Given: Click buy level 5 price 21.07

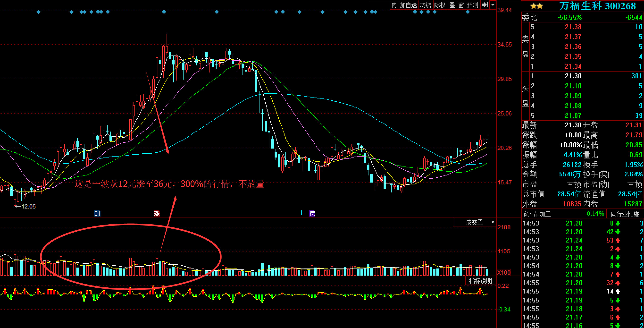Looking at the screenshot, I should click(573, 115).
